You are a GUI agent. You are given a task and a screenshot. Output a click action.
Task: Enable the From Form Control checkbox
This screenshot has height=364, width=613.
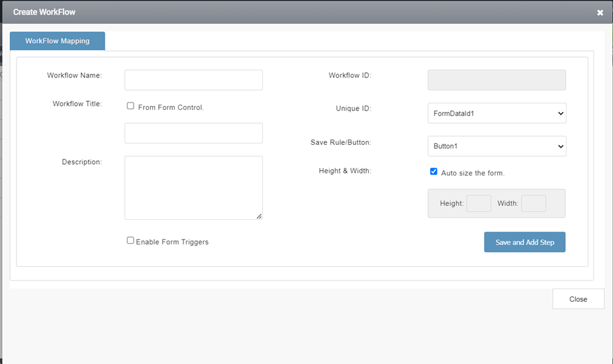pos(130,106)
